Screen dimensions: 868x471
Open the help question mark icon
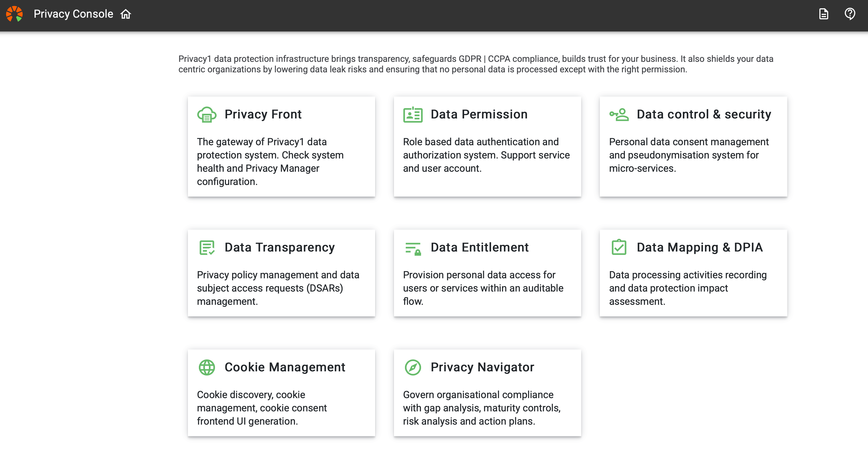coord(849,14)
